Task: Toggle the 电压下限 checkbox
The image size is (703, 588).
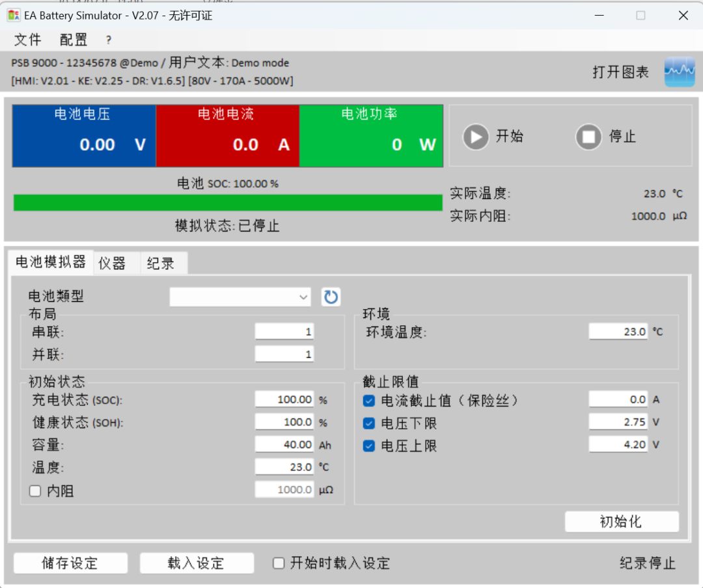Action: pyautogui.click(x=369, y=423)
